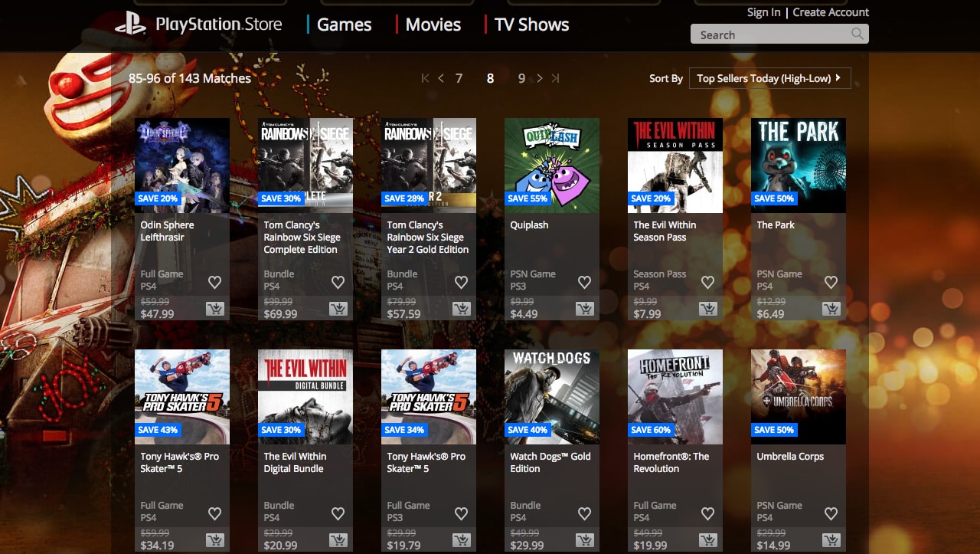Toggle wishlist heart for Homefront: The Revolution
980x554 pixels.
[x=708, y=513]
